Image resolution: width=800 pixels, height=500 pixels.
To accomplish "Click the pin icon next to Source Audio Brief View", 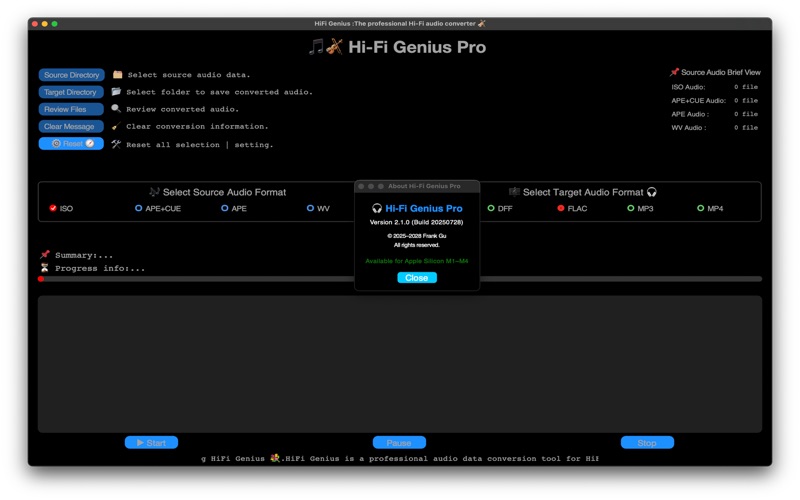I will tap(674, 72).
